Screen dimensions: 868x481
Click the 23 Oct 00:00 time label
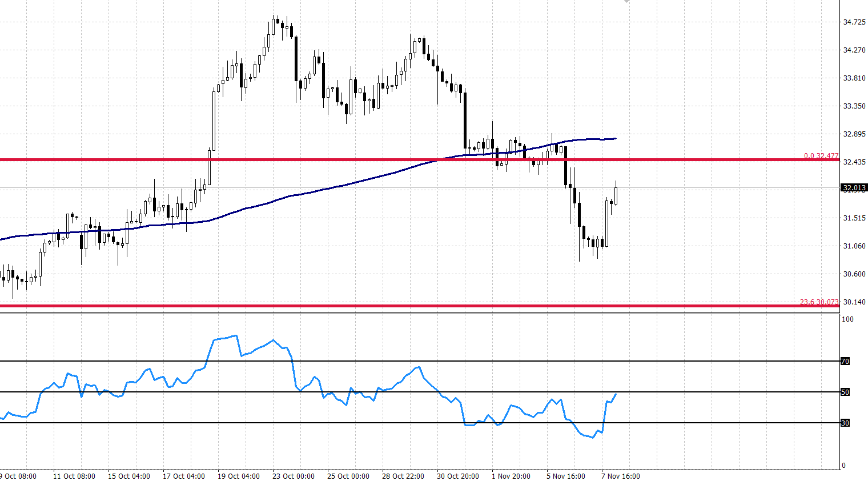click(294, 476)
